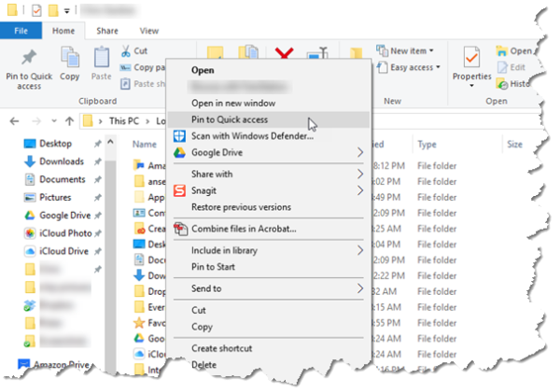Choose Pin to Start

click(268, 267)
